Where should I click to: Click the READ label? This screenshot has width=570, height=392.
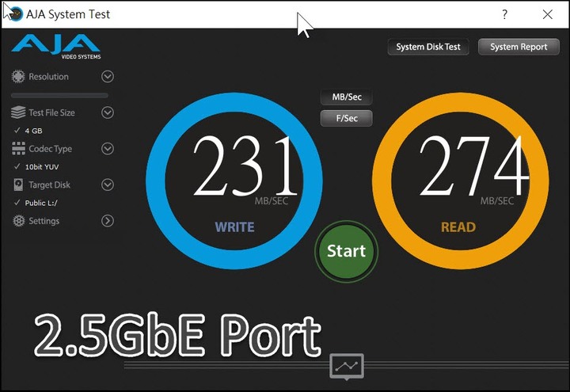(x=458, y=227)
